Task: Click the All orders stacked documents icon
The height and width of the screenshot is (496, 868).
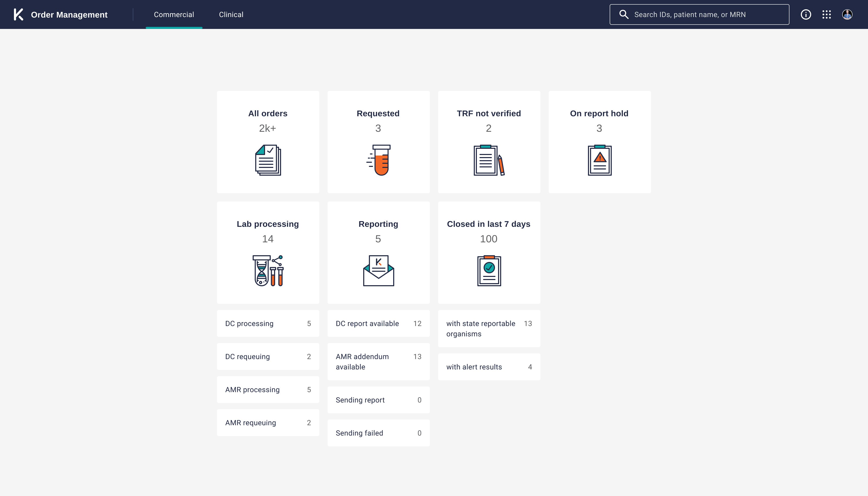Action: pyautogui.click(x=268, y=160)
